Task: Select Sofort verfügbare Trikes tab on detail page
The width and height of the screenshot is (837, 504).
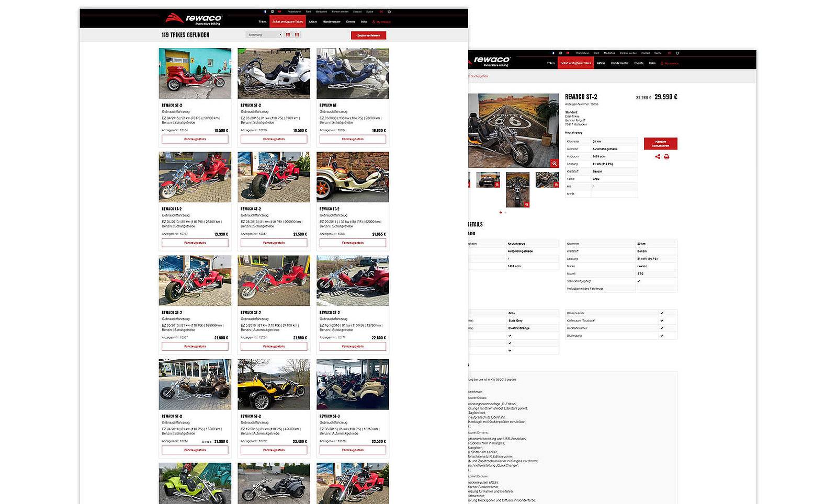Action: tap(575, 63)
